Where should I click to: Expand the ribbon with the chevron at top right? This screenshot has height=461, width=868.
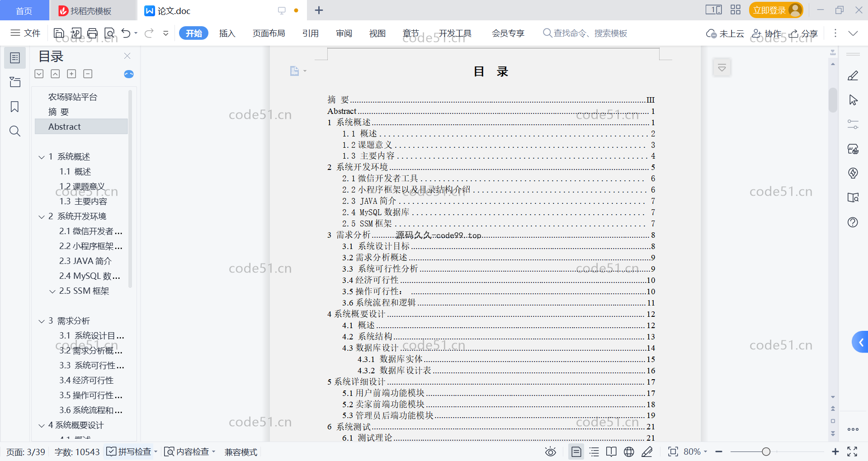point(853,33)
